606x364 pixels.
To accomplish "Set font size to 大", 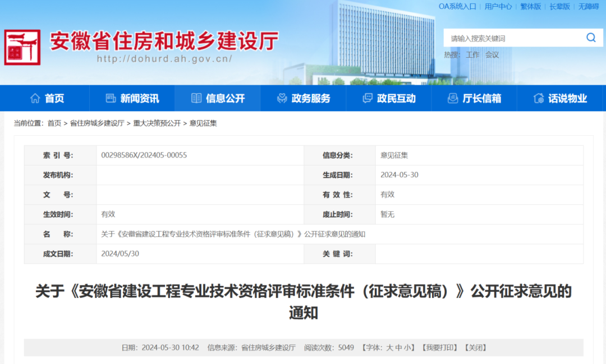I will click(x=388, y=347).
